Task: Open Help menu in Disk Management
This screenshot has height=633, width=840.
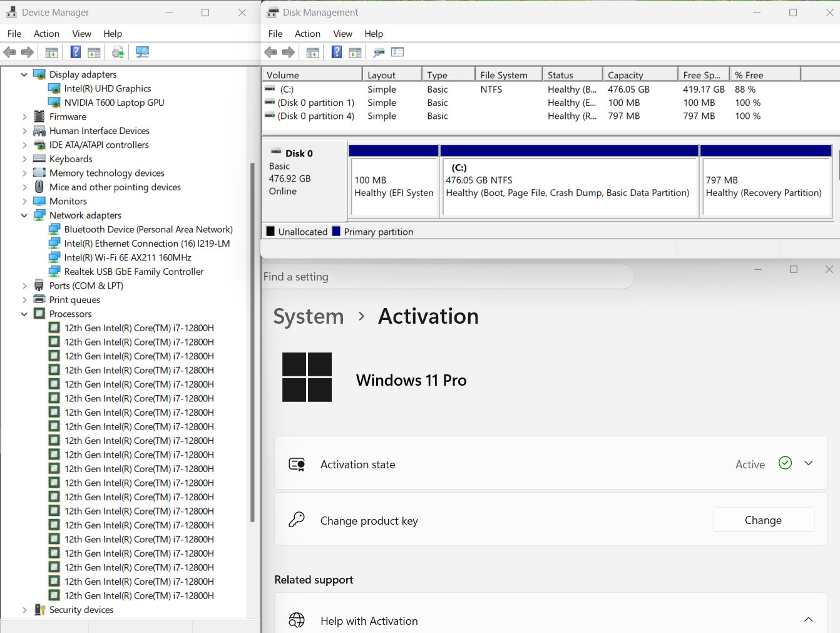Action: 374,34
